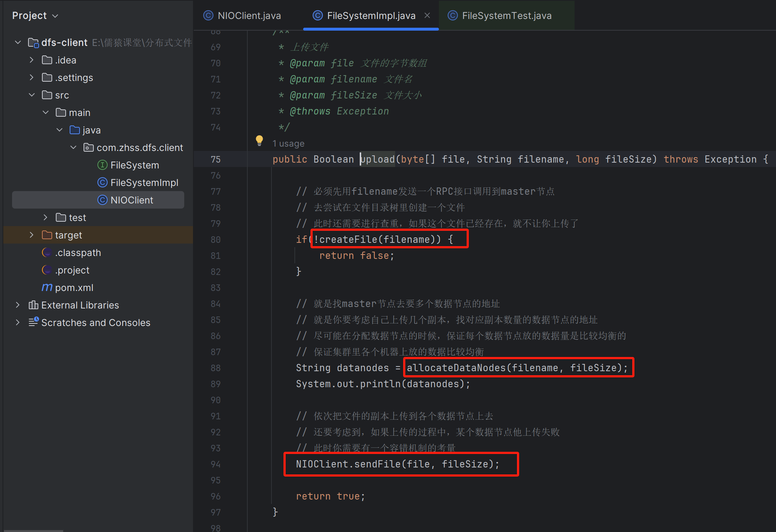Viewport: 776px width, 532px height.
Task: Expand the .idea folder
Action: pos(32,60)
